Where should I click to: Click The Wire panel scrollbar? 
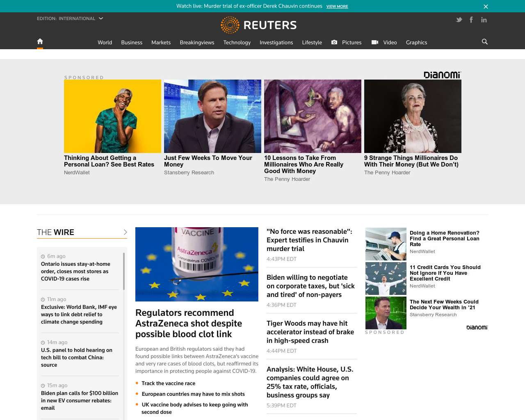[124, 271]
